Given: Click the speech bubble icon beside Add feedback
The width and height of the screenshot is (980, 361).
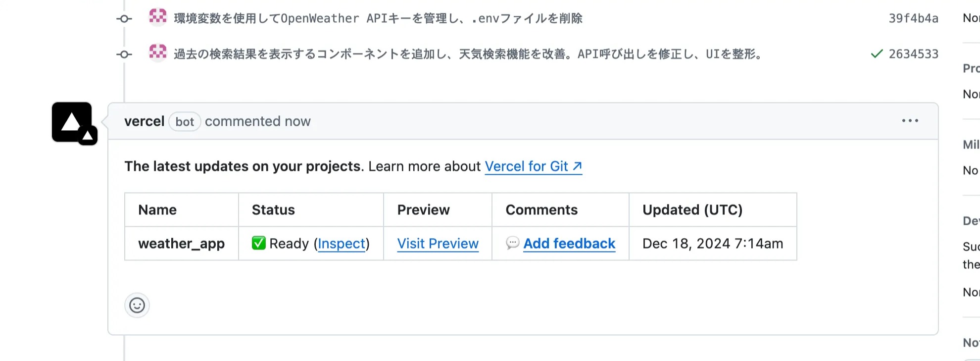Looking at the screenshot, I should pos(512,243).
